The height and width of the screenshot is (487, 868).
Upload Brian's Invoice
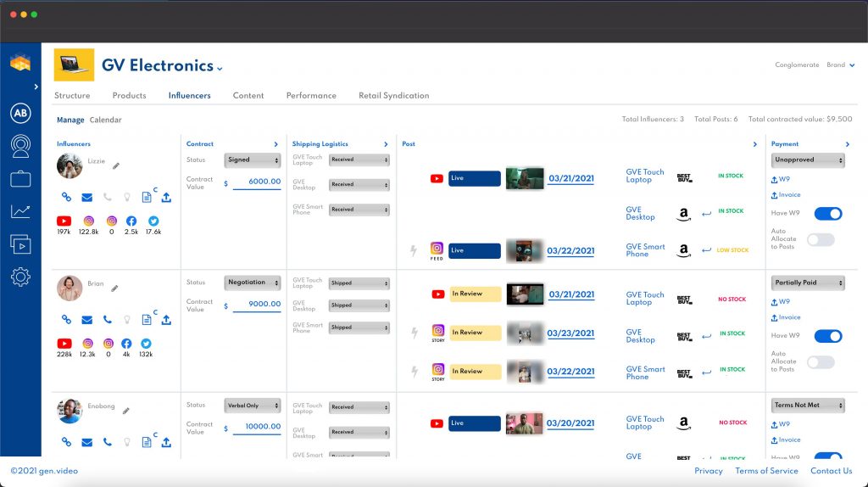pyautogui.click(x=786, y=317)
